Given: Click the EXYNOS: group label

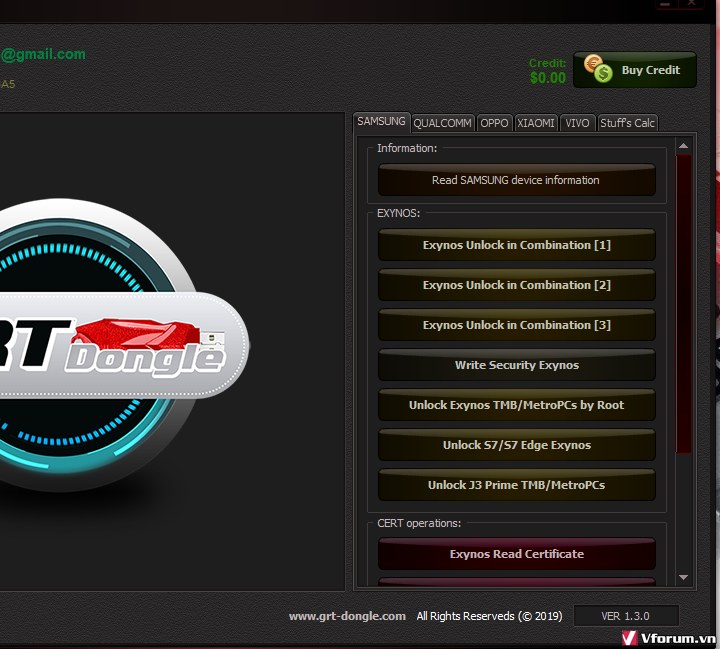Looking at the screenshot, I should (398, 213).
